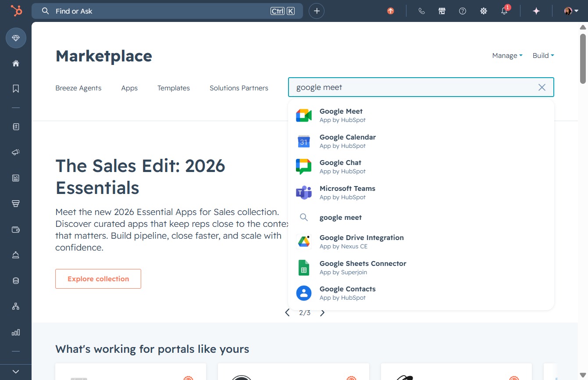Image resolution: width=588 pixels, height=380 pixels.
Task: Open Content icon in sidebar
Action: [16, 178]
